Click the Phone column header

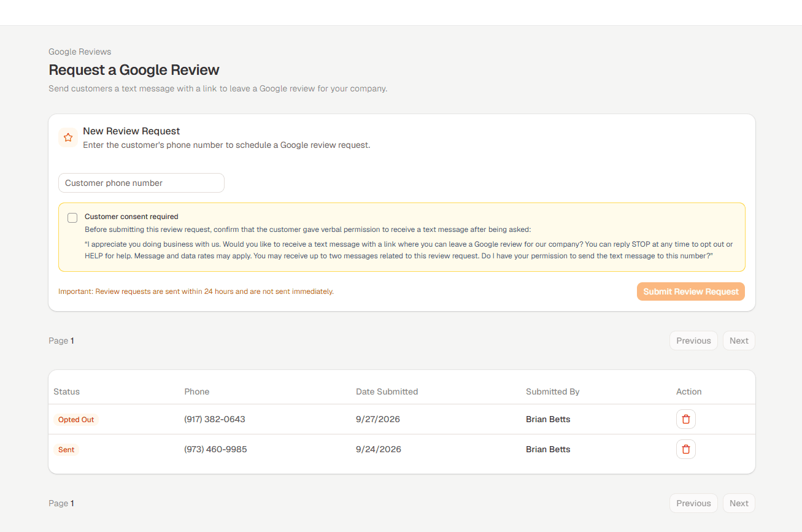pyautogui.click(x=196, y=391)
